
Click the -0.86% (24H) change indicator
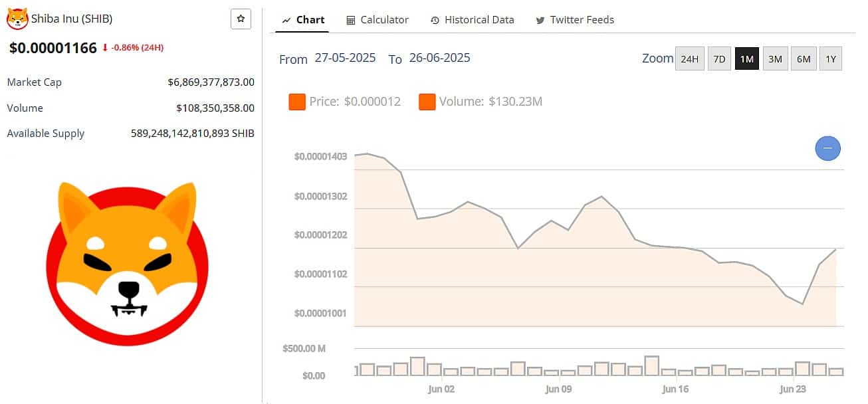coord(133,48)
